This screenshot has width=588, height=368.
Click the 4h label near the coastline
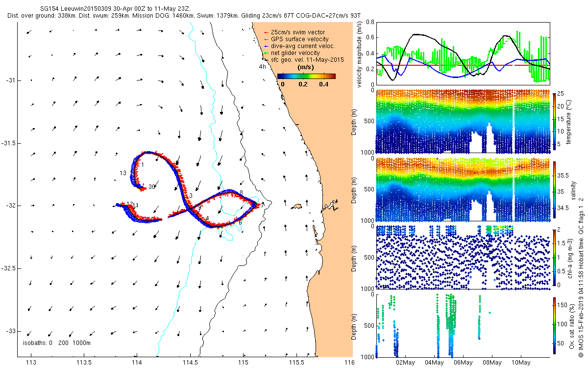[263, 67]
